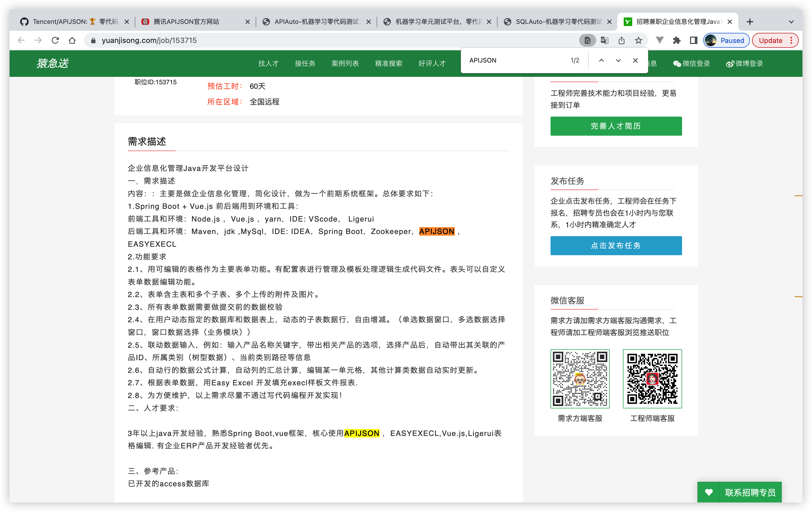Jump to next find result arrow
Screen dimensions: 812x512
(618, 60)
